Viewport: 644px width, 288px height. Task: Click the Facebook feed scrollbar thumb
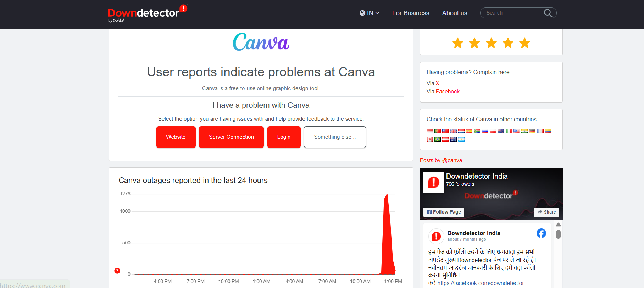coord(558,234)
